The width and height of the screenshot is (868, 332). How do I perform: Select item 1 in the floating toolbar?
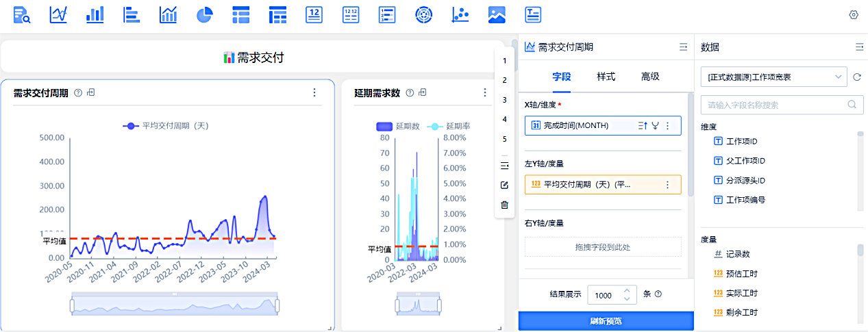pyautogui.click(x=505, y=61)
